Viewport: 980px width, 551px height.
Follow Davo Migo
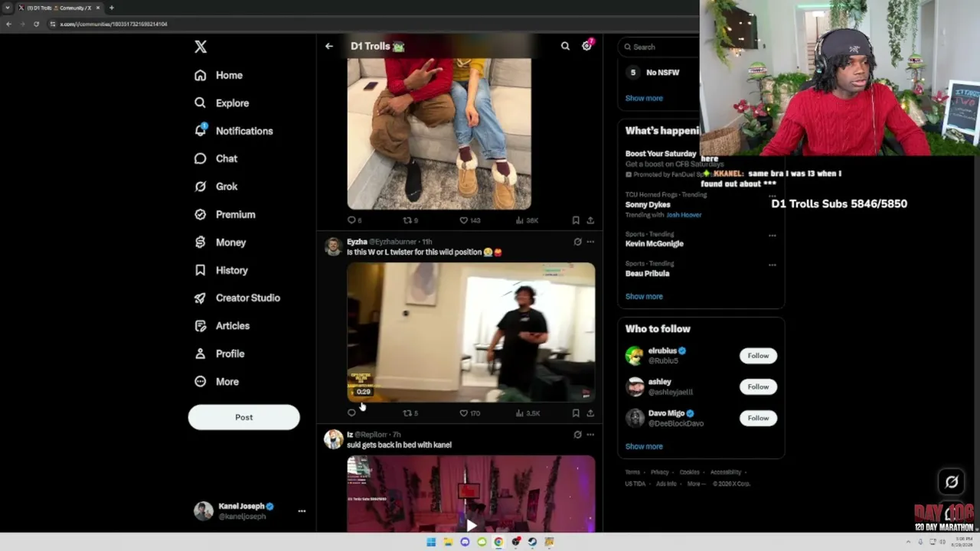click(758, 418)
